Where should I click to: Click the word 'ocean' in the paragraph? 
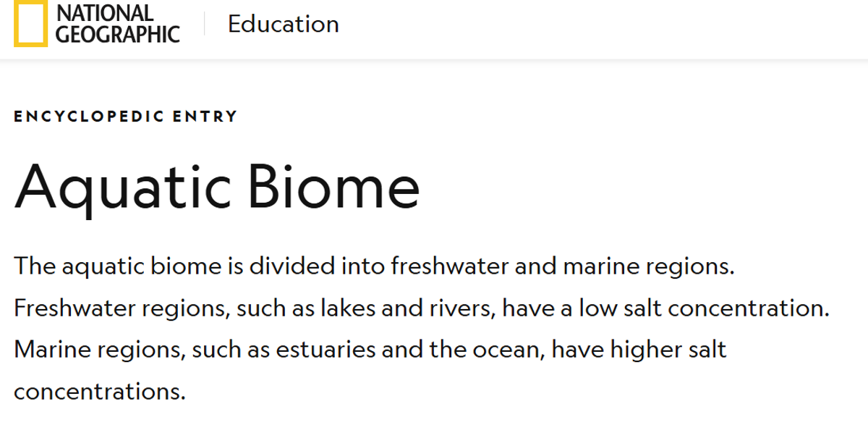(x=509, y=351)
